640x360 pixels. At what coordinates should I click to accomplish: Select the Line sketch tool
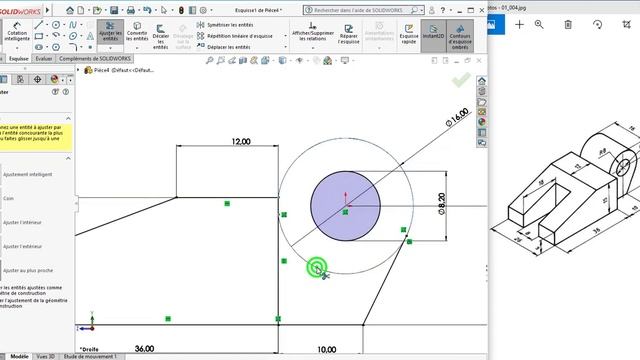[x=39, y=25]
